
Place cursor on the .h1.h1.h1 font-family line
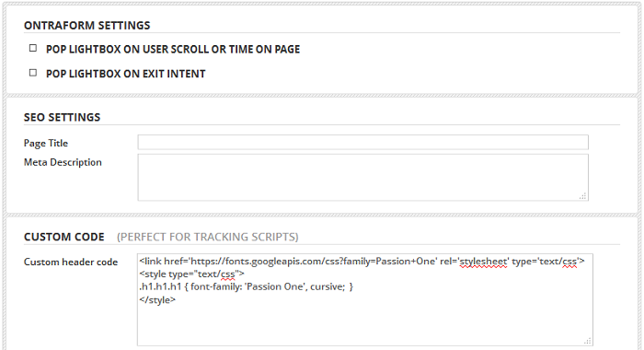tap(246, 286)
